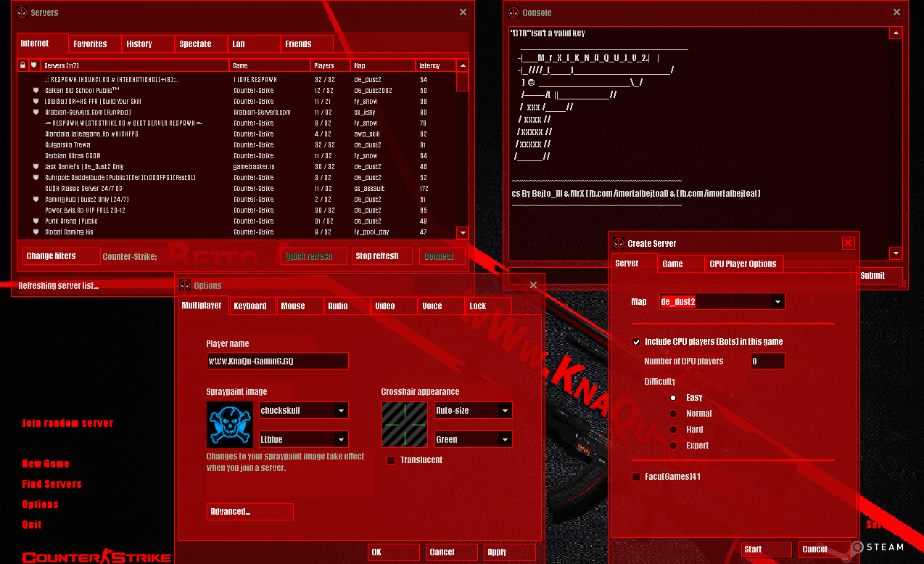Viewport: 924px width, 564px height.
Task: Tick the Facut(Games)41 checkbox
Action: tap(636, 477)
